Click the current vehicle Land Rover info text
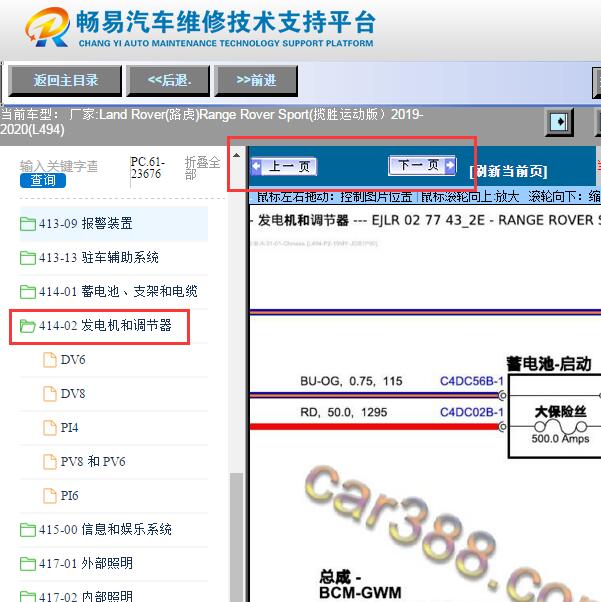This screenshot has height=602, width=601. [212, 122]
